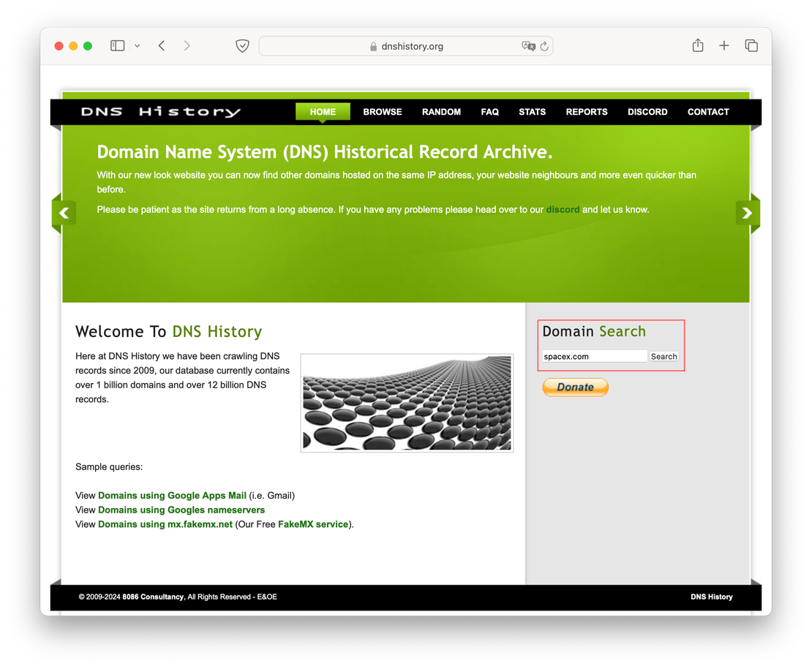This screenshot has height=669, width=812.
Task: Open the STATS page
Action: (x=532, y=111)
